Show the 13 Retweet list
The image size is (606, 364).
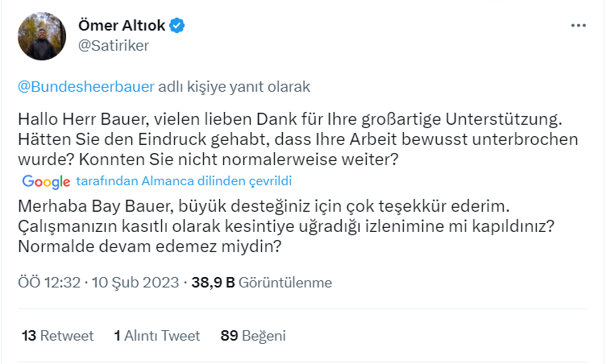pyautogui.click(x=58, y=336)
